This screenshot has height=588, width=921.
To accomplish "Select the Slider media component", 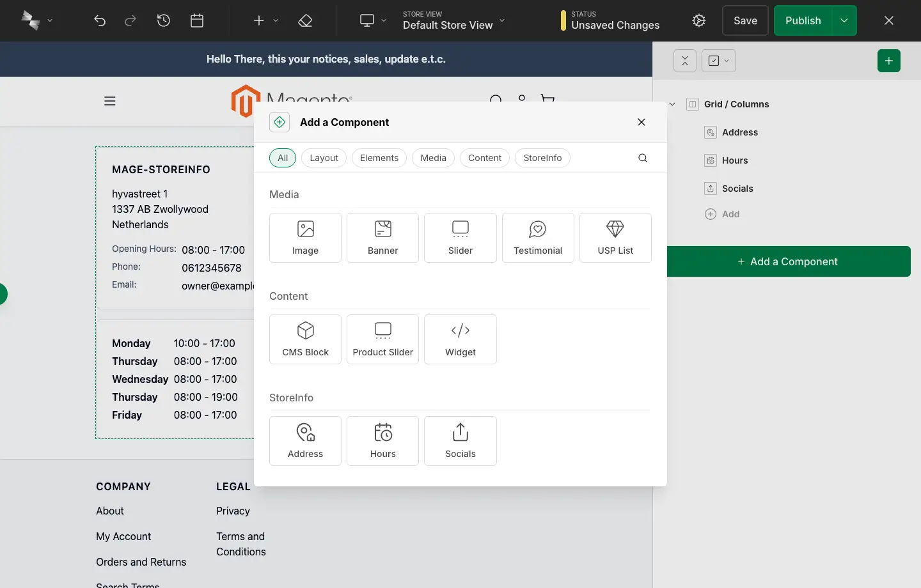I will [460, 237].
